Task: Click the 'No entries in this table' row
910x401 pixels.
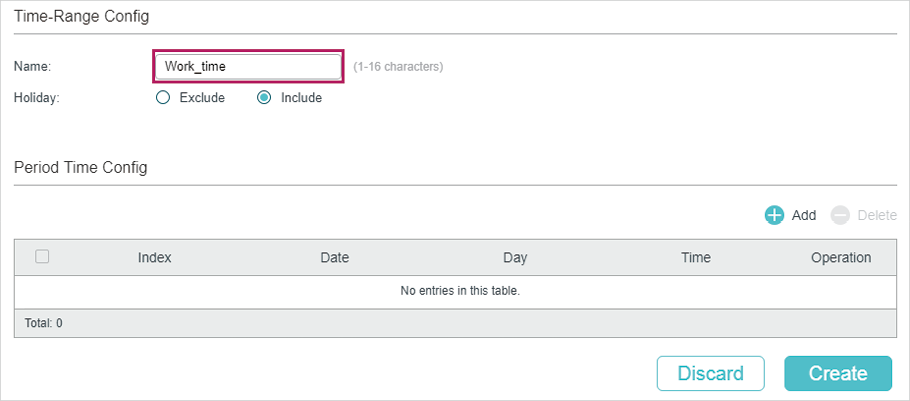Action: click(460, 291)
